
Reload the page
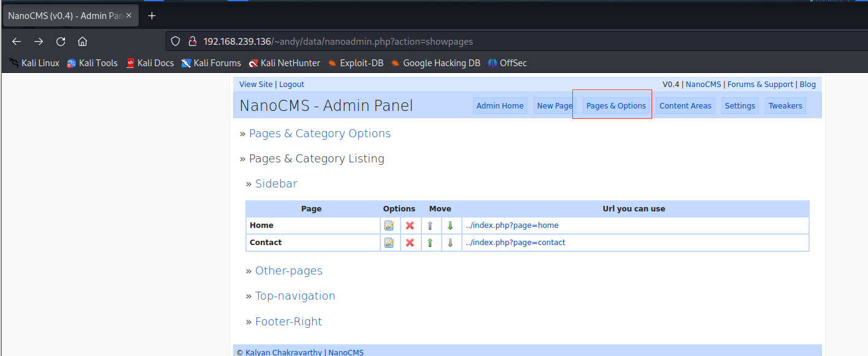61,42
